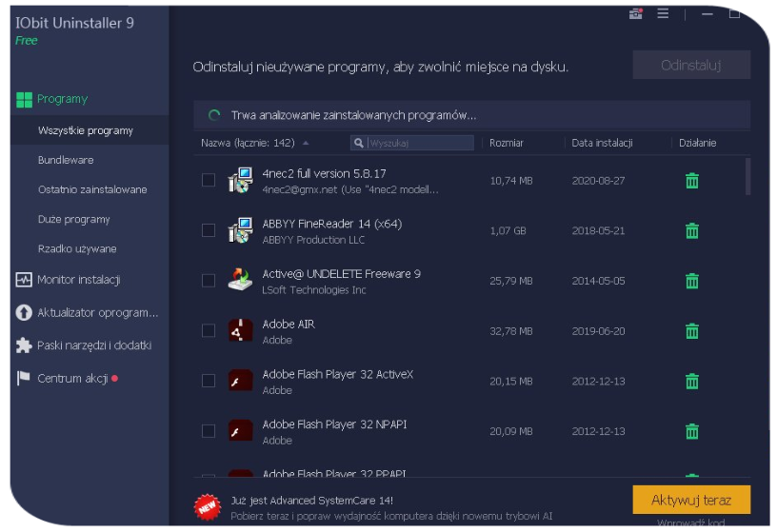Sort by Rozmiar column header

pyautogui.click(x=507, y=143)
